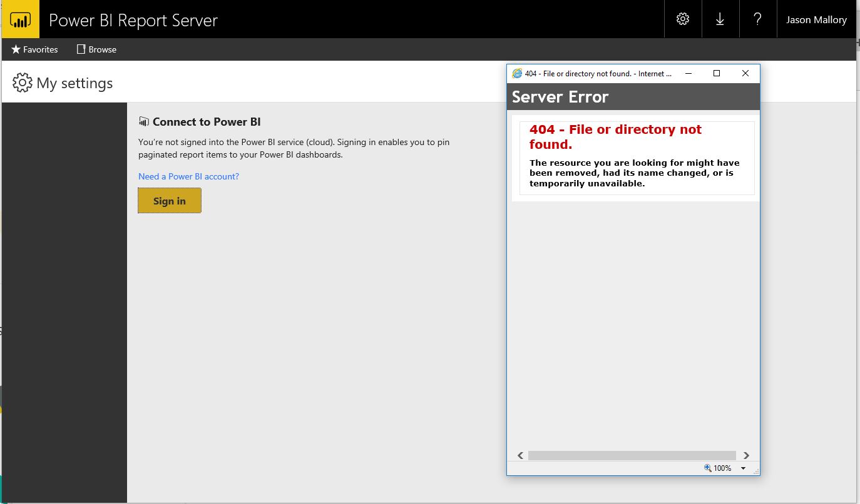
Task: Open the Favorites tab
Action: coord(34,49)
